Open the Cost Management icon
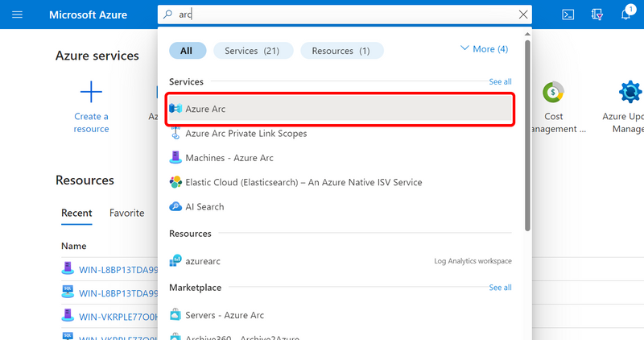The height and width of the screenshot is (340, 644). tap(553, 92)
